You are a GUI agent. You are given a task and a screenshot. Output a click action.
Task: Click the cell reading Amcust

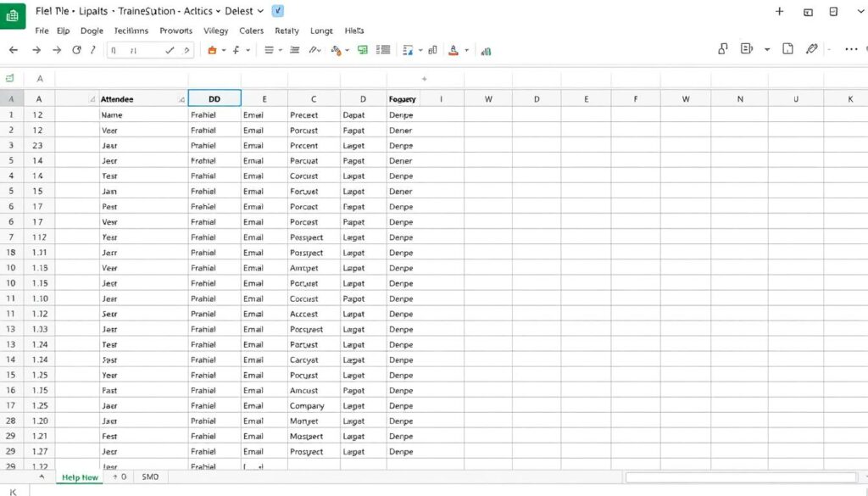(x=314, y=390)
